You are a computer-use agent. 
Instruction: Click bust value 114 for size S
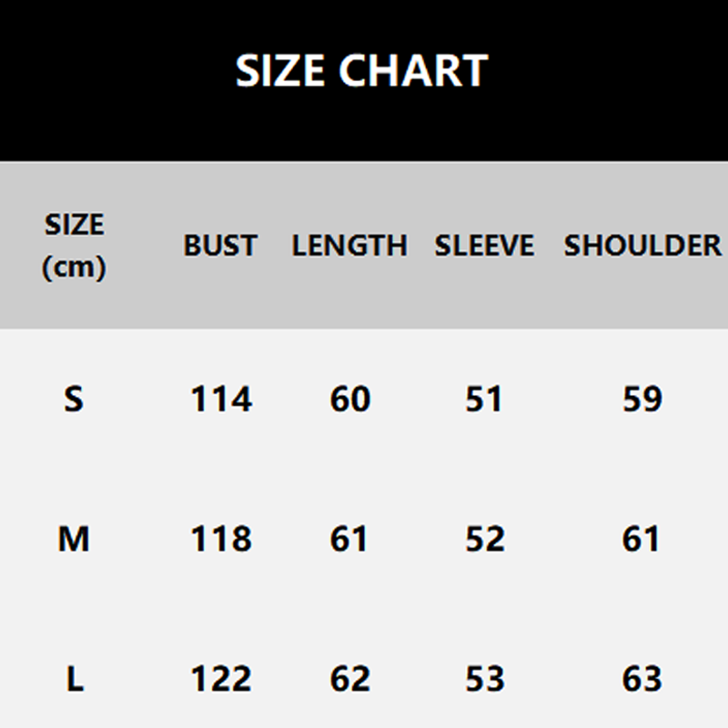click(221, 399)
